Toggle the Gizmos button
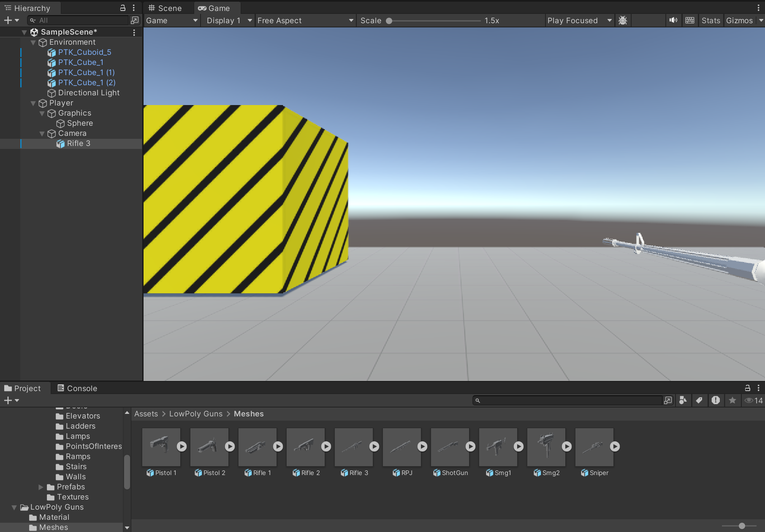765x532 pixels. 739,20
